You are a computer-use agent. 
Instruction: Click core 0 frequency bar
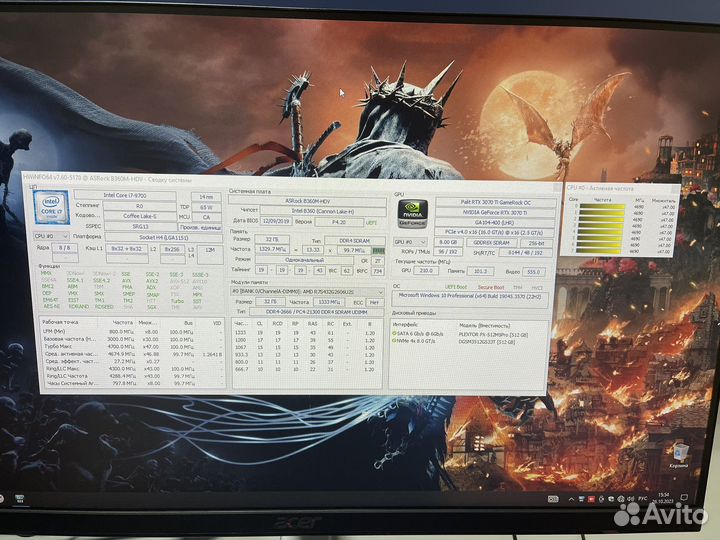pyautogui.click(x=602, y=207)
